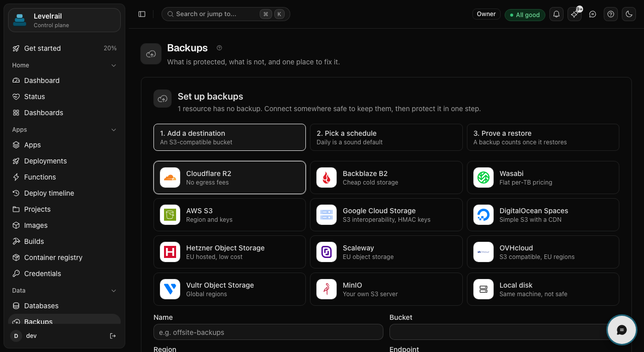Image resolution: width=644 pixels, height=352 pixels.
Task: Open Projects in the sidebar
Action: click(64, 209)
